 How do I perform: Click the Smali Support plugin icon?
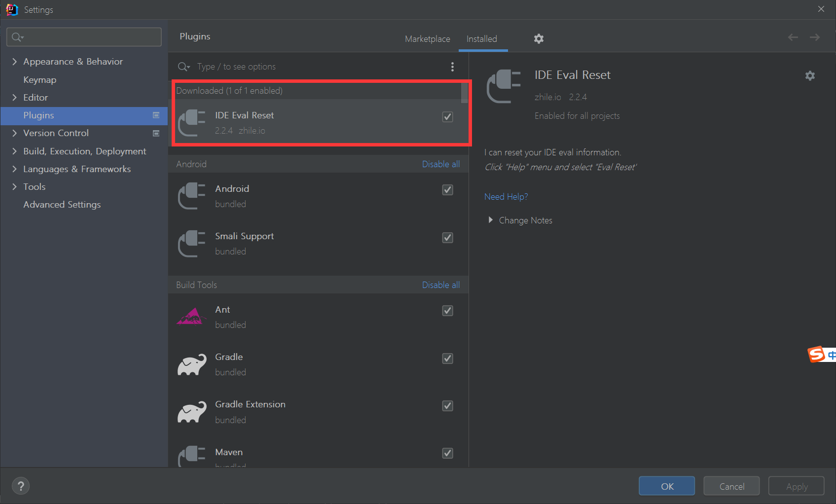coord(192,244)
